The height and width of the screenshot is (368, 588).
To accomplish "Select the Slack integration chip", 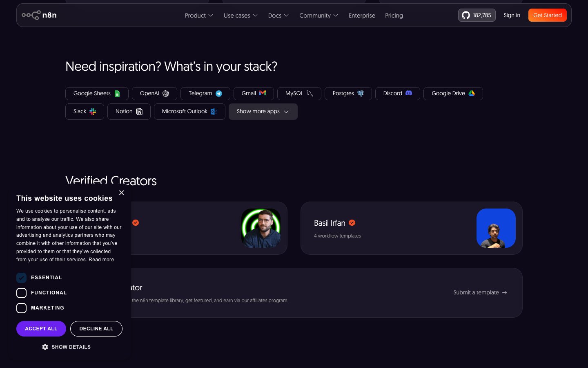I will click(x=85, y=112).
